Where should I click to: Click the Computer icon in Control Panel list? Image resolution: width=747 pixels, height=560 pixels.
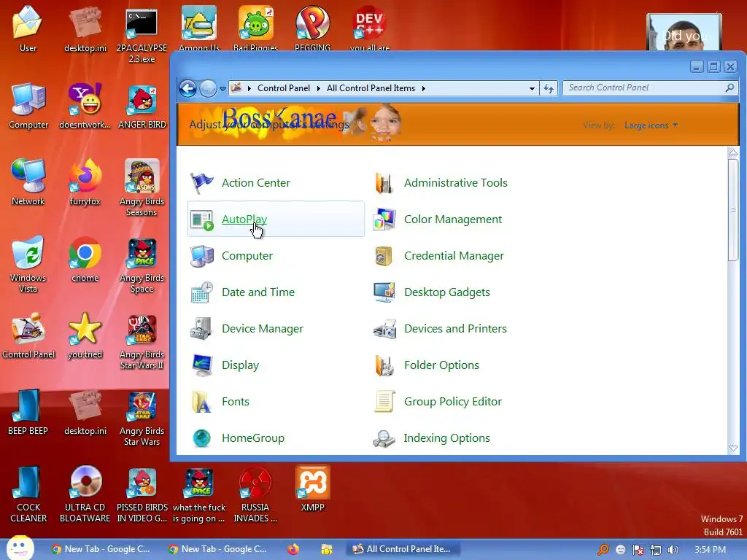coord(202,256)
